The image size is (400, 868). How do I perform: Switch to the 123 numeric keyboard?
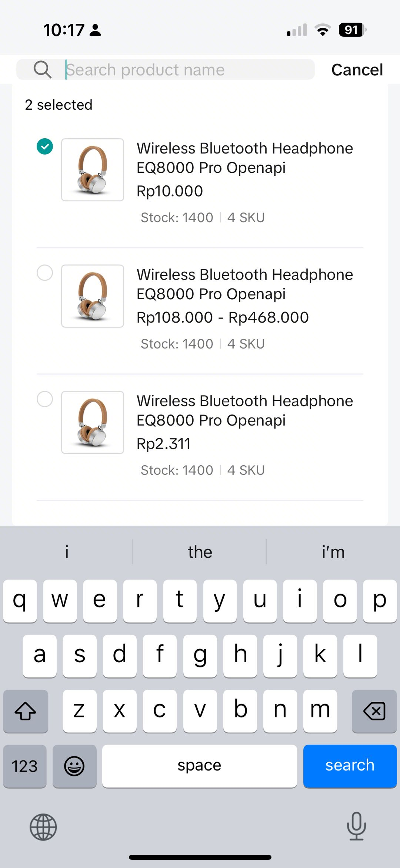(25, 766)
